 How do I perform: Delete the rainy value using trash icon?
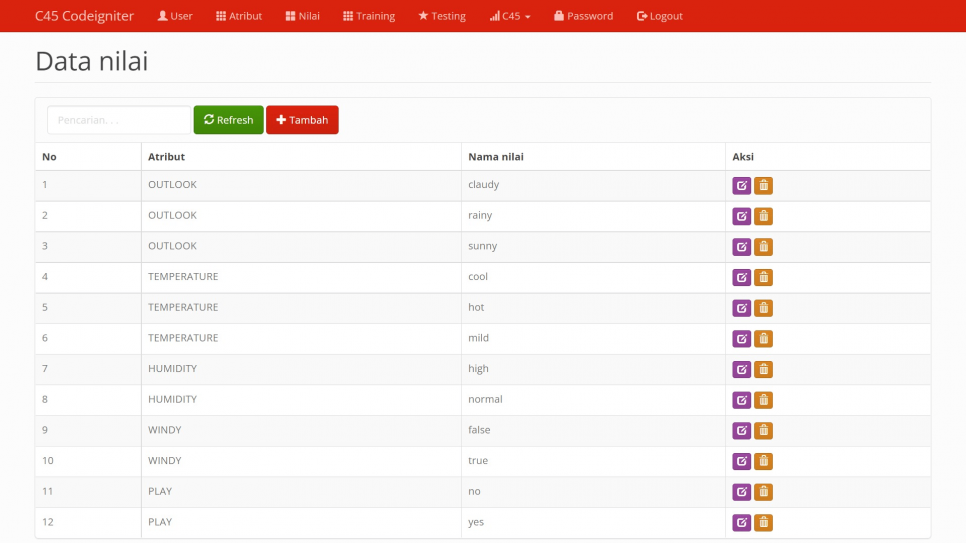(x=763, y=216)
